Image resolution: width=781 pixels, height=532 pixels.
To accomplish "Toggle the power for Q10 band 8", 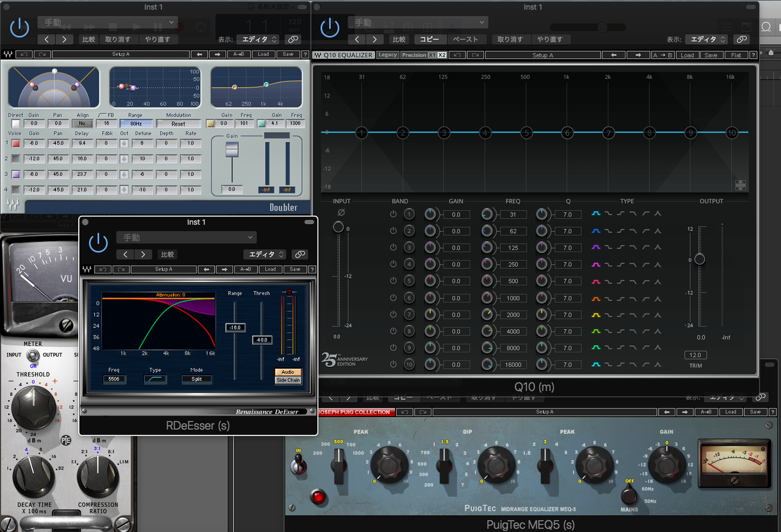I will (x=394, y=331).
